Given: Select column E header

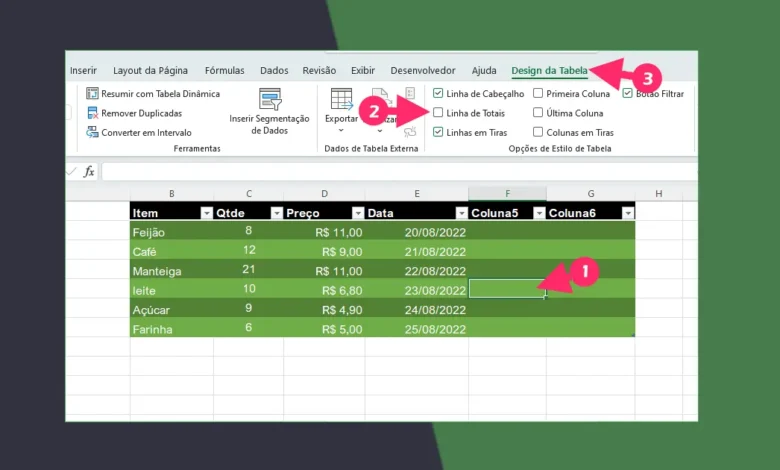Looking at the screenshot, I should [417, 193].
